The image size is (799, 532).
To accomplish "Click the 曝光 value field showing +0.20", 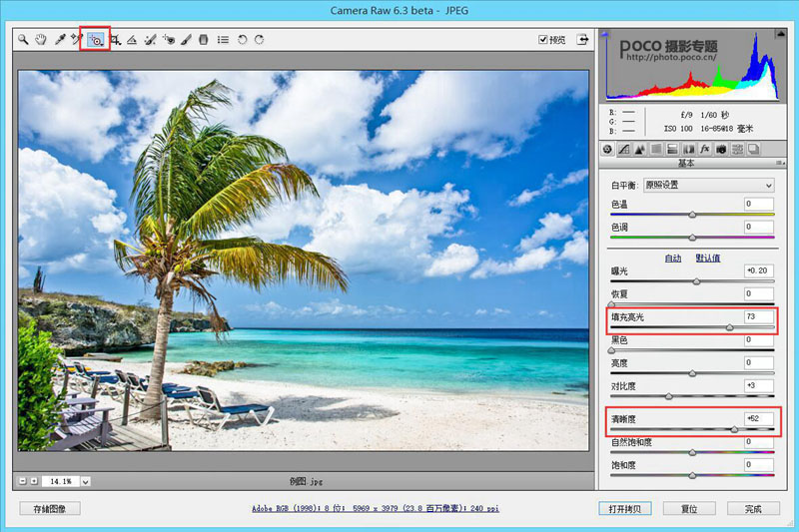I will click(759, 270).
